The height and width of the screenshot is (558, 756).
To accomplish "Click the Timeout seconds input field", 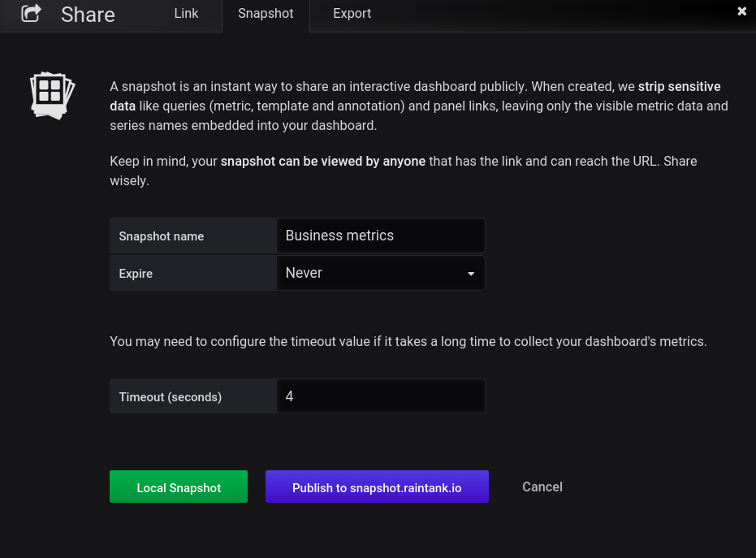I will coord(381,396).
